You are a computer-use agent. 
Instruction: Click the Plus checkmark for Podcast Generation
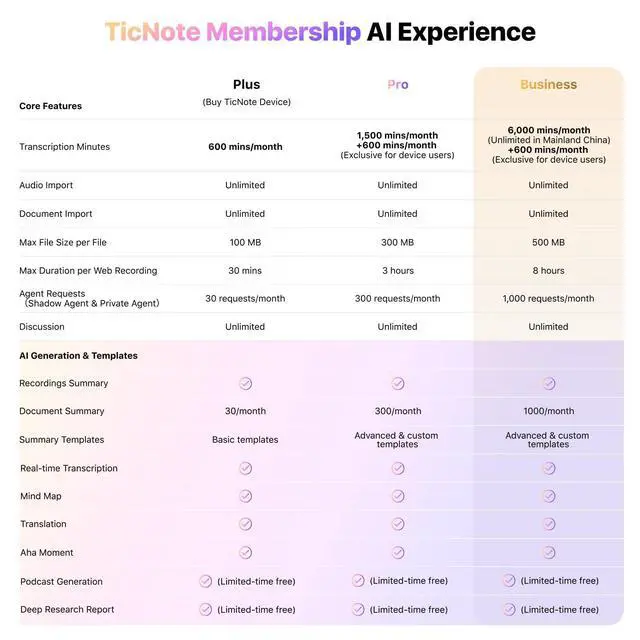point(206,581)
